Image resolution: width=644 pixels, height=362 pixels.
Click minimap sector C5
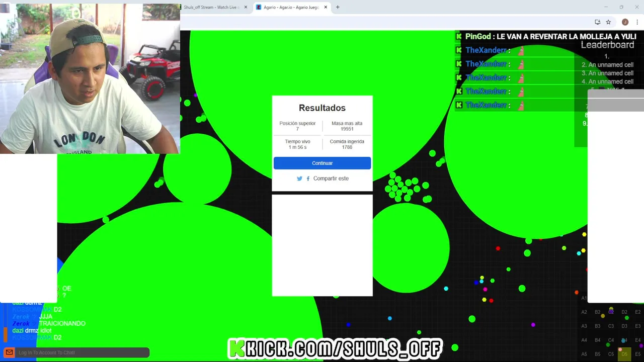[x=611, y=354]
